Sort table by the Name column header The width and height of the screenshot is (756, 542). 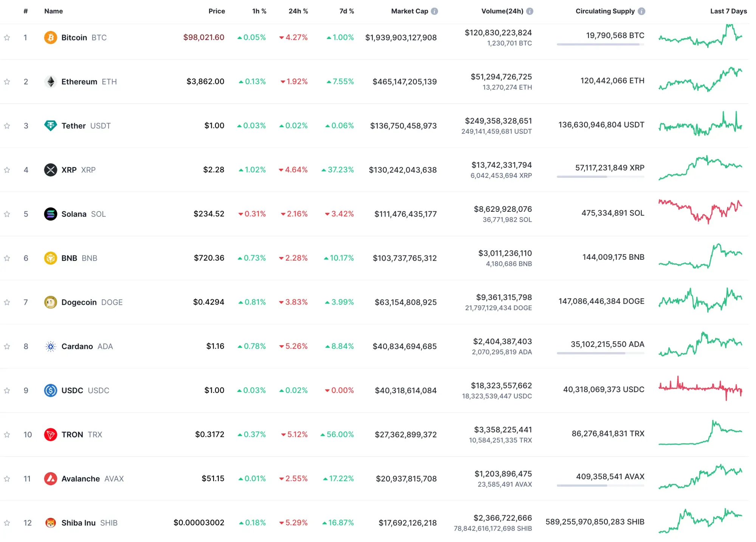53,11
